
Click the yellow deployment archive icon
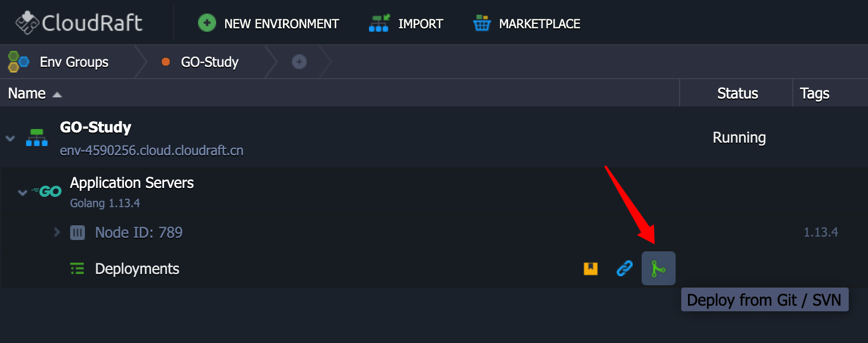click(x=591, y=268)
